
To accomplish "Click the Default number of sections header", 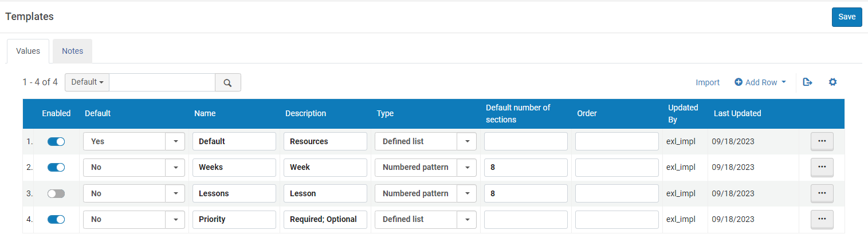I will tap(518, 113).
